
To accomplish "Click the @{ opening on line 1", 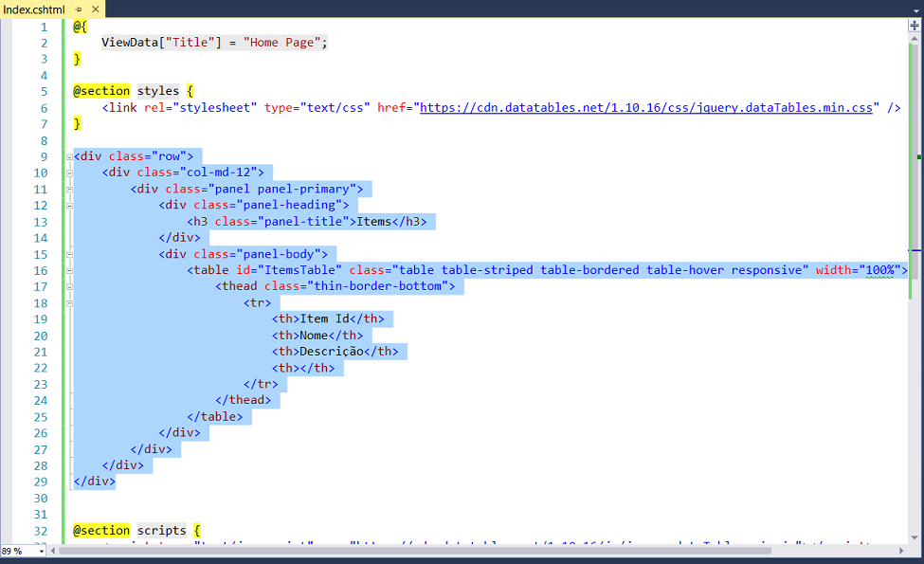I will click(81, 27).
